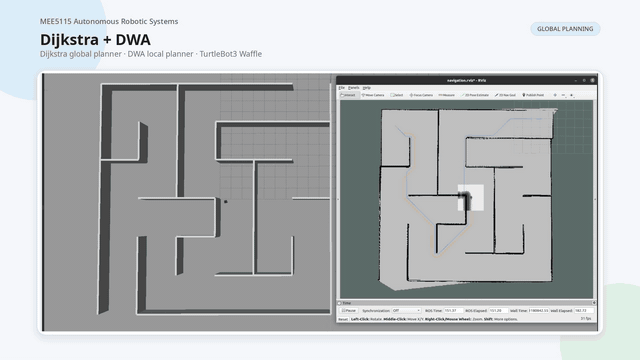The width and height of the screenshot is (640, 360).
Task: Select the Move Camera tool
Action: coord(373,95)
